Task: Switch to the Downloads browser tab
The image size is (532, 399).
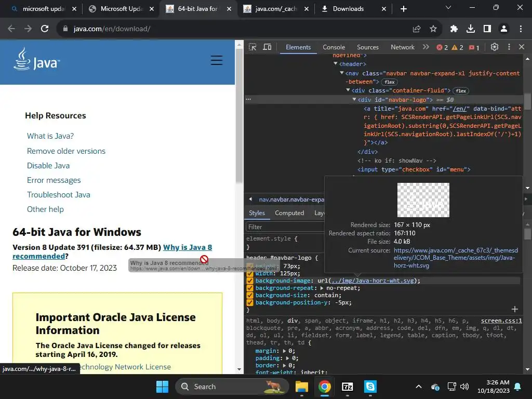Action: coord(348,9)
